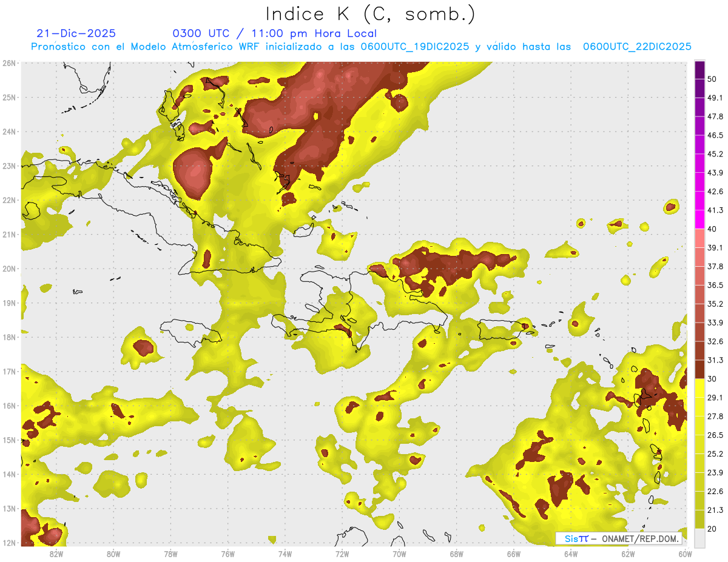Image resolution: width=728 pixels, height=562 pixels.
Task: Click the '46.5' color bar value
Action: click(x=715, y=135)
